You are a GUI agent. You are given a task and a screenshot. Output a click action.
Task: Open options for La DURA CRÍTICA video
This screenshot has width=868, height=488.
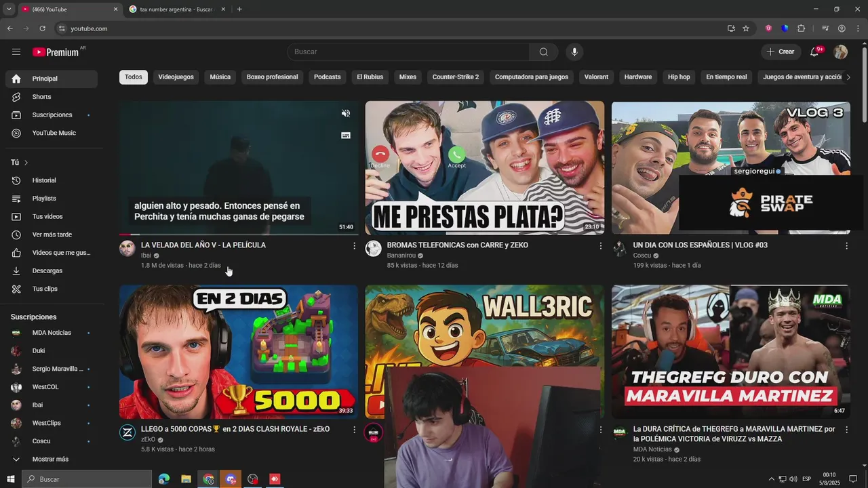pyautogui.click(x=846, y=430)
